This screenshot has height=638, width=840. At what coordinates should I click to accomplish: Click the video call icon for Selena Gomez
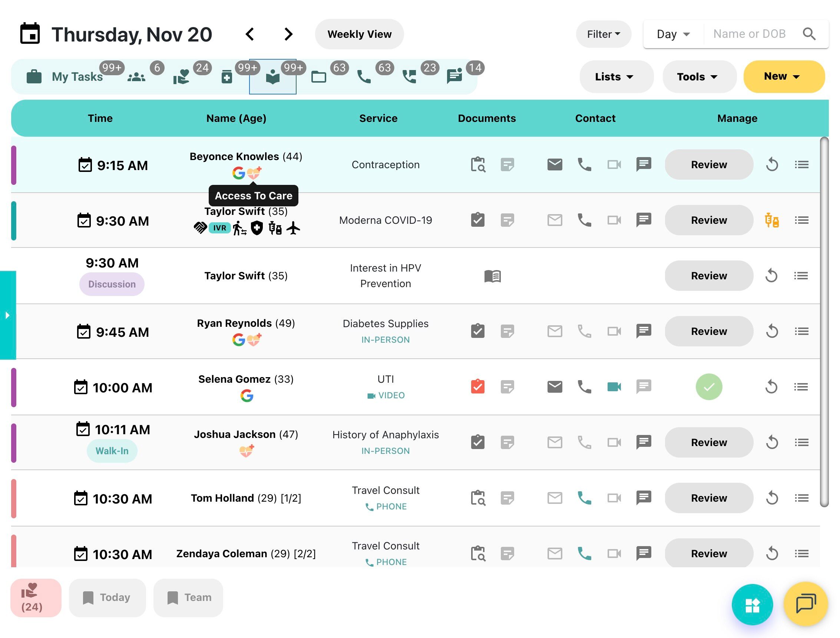tap(614, 387)
